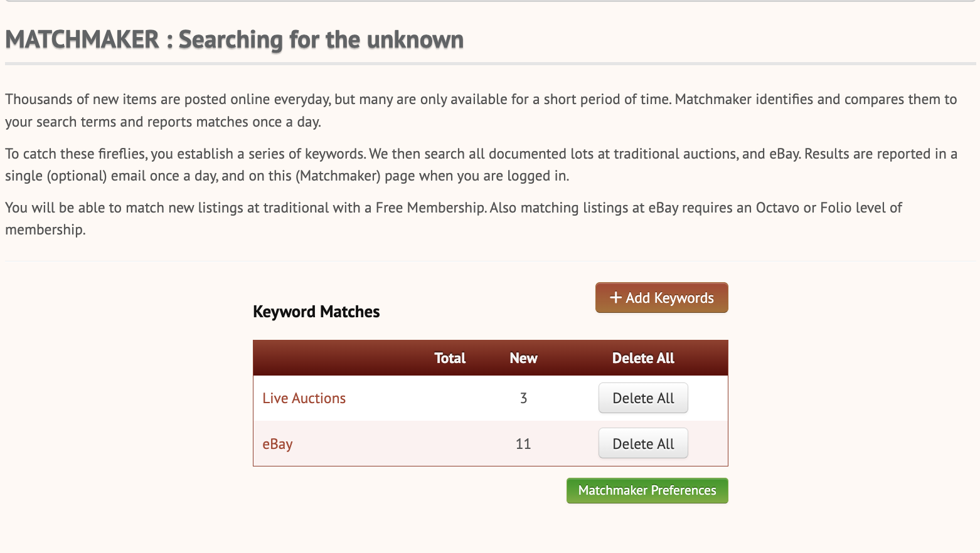
Task: Delete all eBay matches
Action: point(643,443)
